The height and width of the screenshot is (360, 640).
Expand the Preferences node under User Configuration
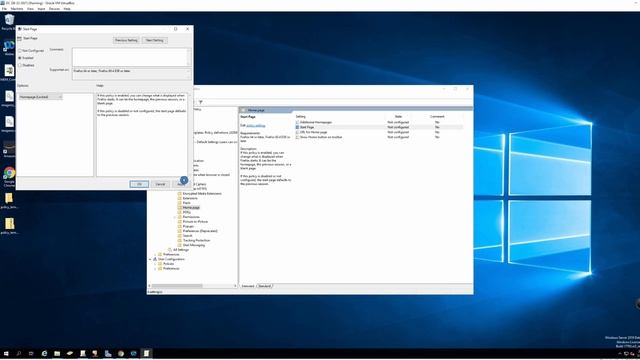pyautogui.click(x=156, y=269)
